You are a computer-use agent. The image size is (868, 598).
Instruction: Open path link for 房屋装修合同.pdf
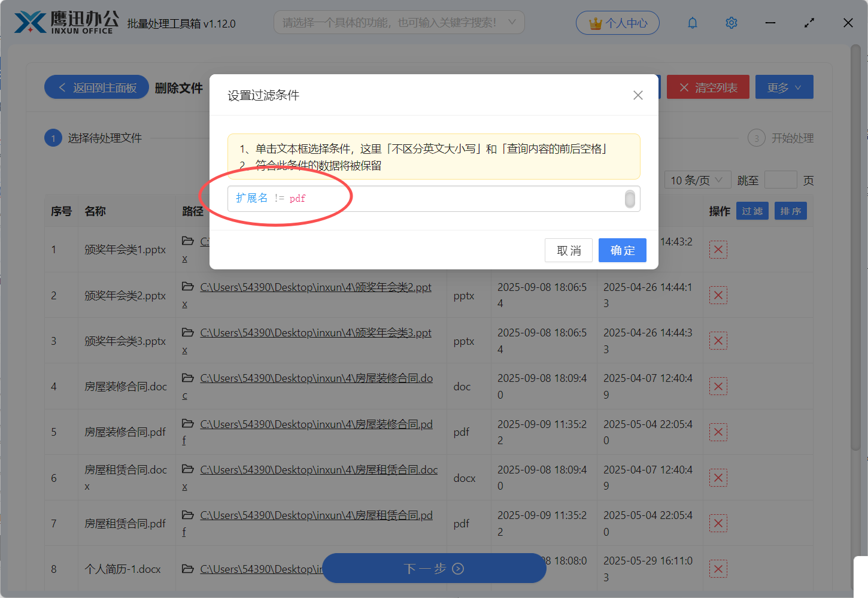[x=316, y=424]
